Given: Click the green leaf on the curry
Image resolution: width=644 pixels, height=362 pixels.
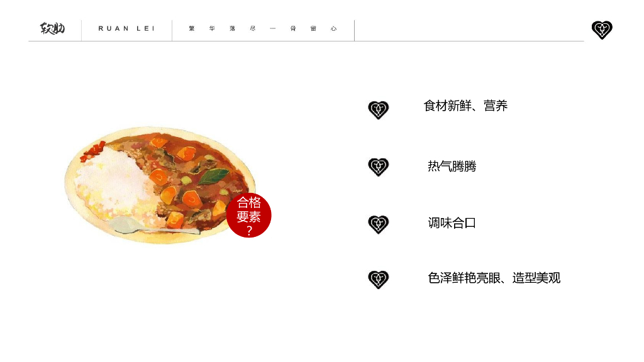Looking at the screenshot, I should [x=214, y=177].
